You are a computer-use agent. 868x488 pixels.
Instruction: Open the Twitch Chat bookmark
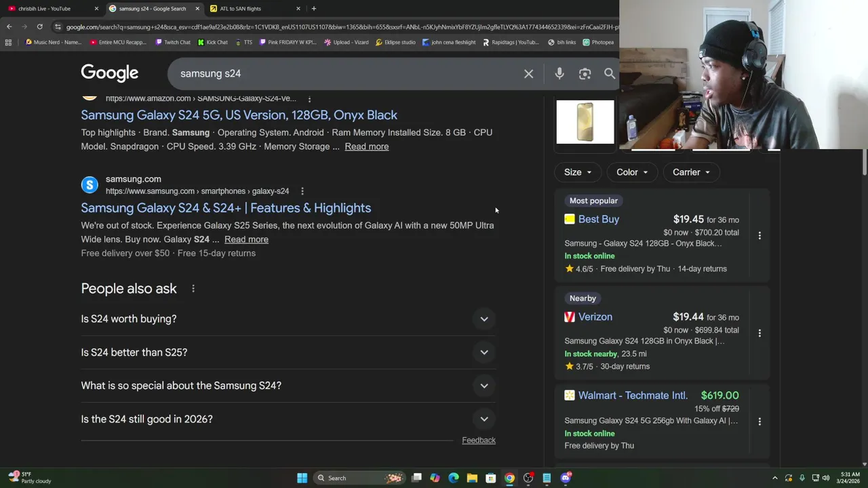click(173, 42)
